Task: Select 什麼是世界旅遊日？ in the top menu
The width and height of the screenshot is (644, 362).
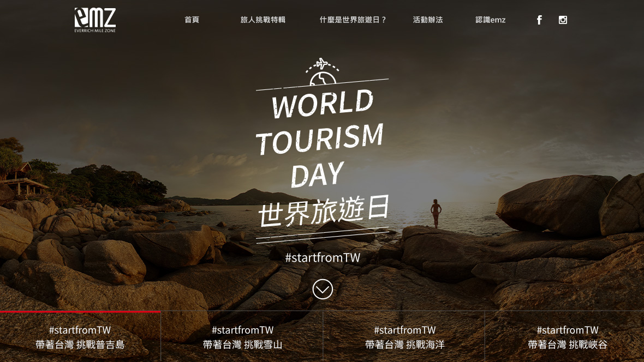Action: [353, 20]
